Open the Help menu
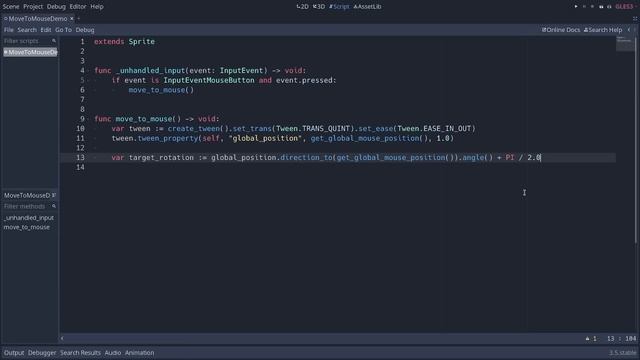Image resolution: width=640 pixels, height=360 pixels. pos(97,7)
